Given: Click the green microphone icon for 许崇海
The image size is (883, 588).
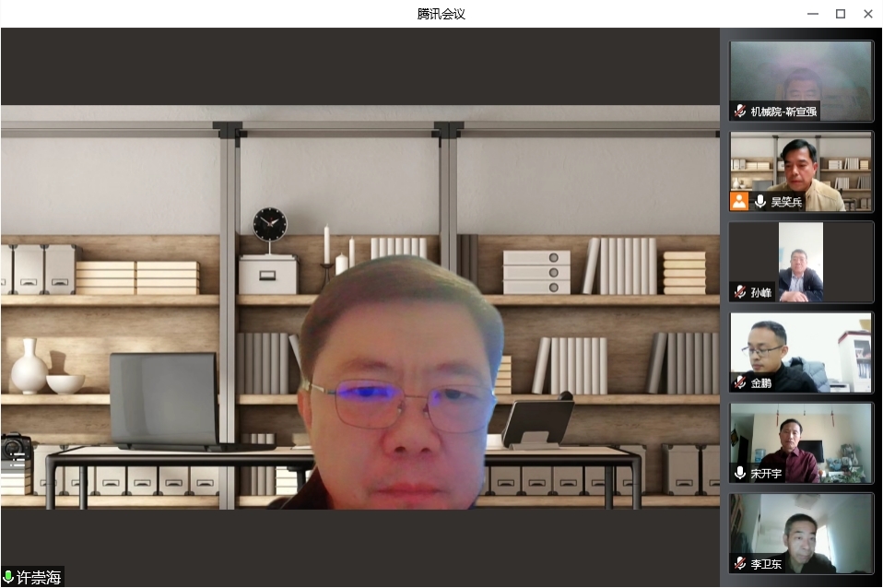Looking at the screenshot, I should [x=8, y=577].
